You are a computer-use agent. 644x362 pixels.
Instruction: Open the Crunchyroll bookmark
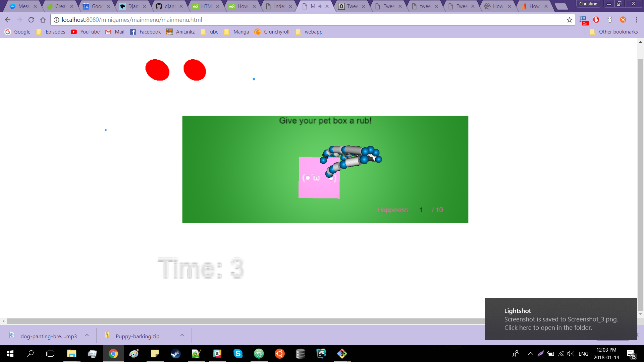(x=272, y=32)
